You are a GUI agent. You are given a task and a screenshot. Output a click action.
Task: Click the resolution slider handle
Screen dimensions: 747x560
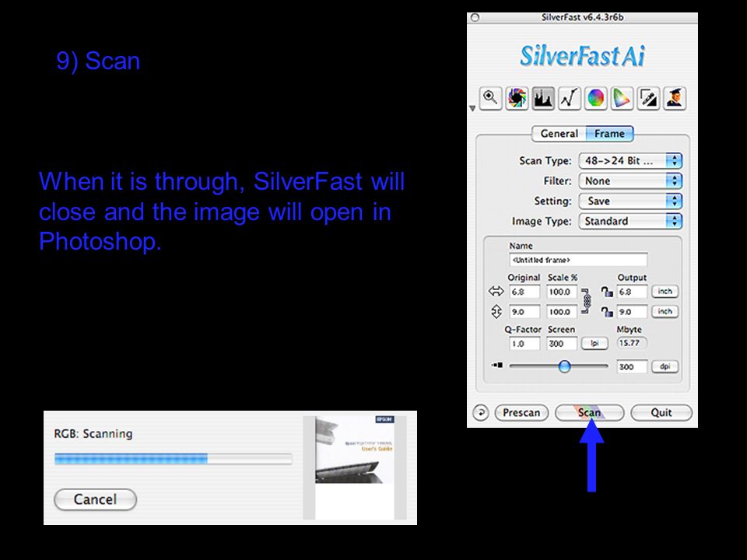click(565, 366)
